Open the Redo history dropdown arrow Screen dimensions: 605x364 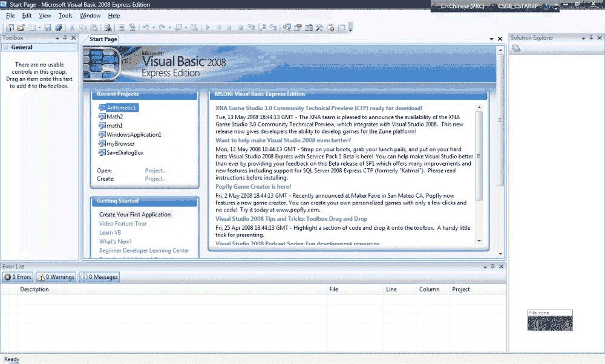(169, 28)
